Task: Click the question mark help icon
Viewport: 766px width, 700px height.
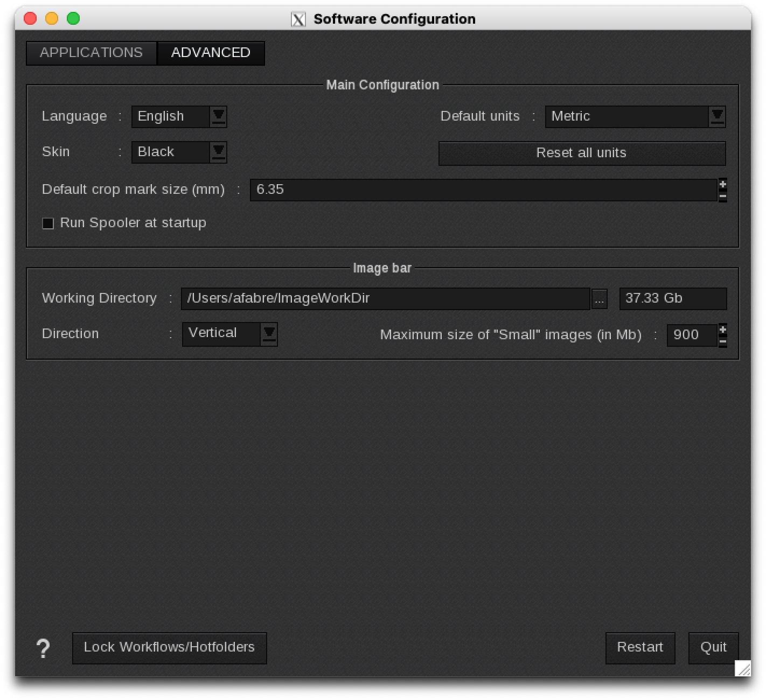Action: 43,648
